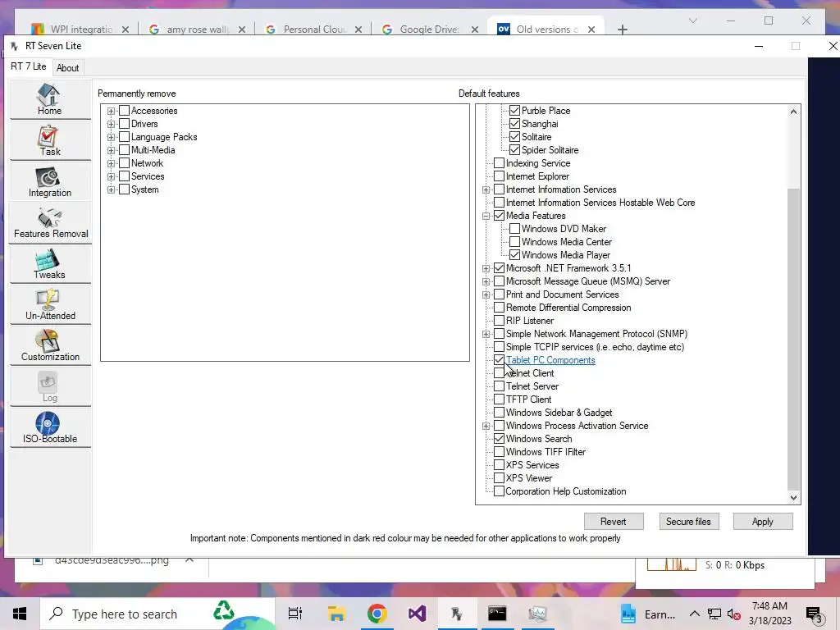
Task: Click the taskbar clock and date
Action: (x=769, y=614)
